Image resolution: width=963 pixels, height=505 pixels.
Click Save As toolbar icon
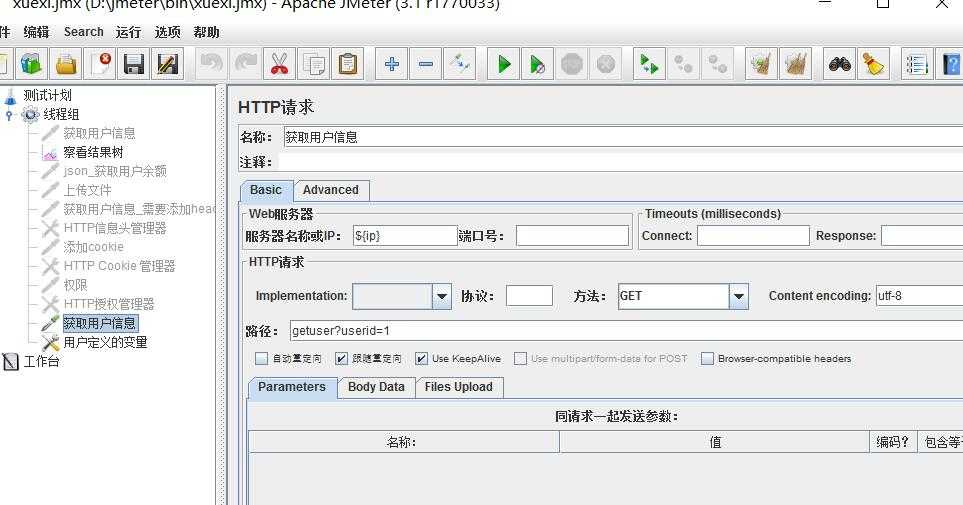pos(168,64)
